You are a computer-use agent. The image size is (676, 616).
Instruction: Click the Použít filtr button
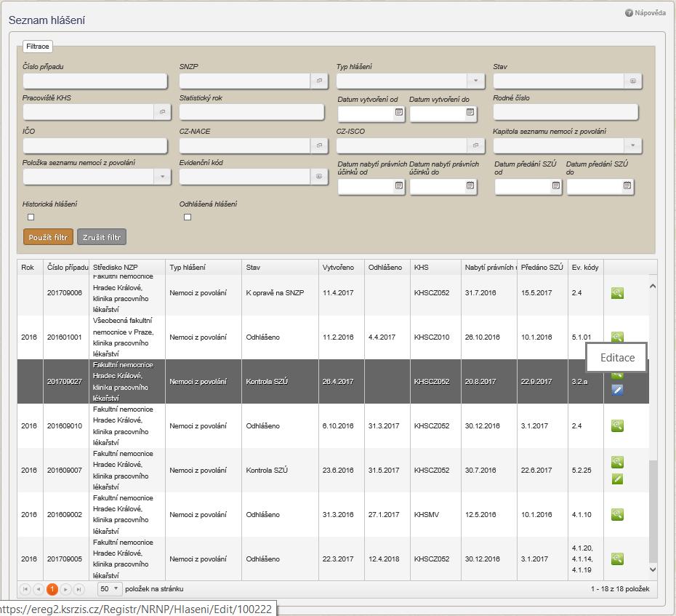tap(48, 237)
